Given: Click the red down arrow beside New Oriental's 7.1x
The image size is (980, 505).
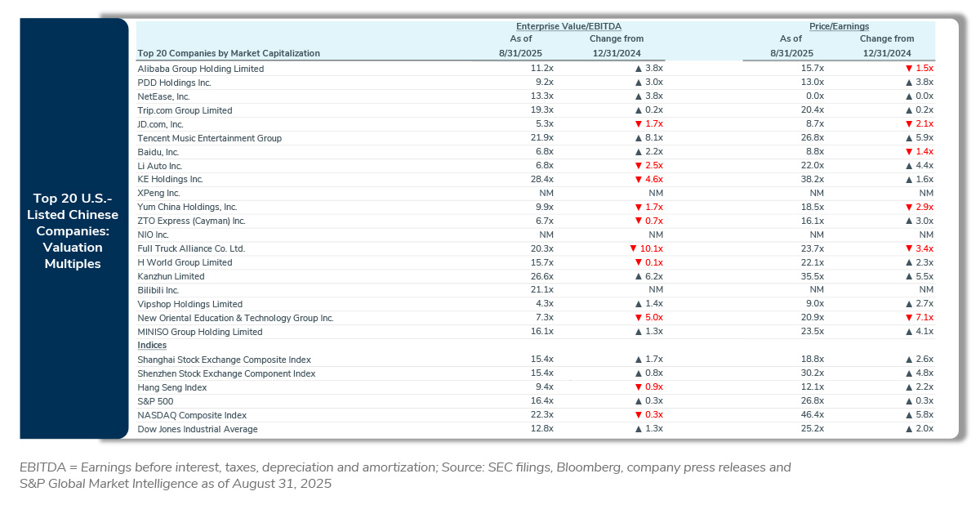Looking at the screenshot, I should tap(908, 318).
